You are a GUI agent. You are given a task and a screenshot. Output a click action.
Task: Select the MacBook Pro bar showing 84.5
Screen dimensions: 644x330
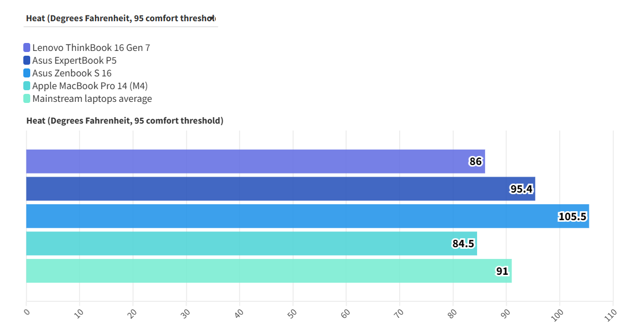tap(251, 244)
